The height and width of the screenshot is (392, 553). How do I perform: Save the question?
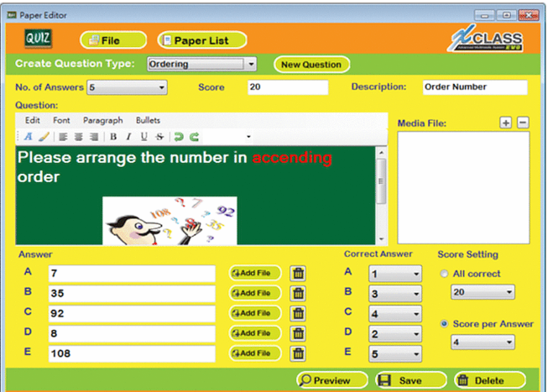coord(411,380)
